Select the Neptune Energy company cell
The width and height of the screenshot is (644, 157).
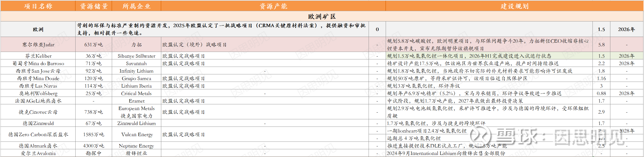(136, 146)
